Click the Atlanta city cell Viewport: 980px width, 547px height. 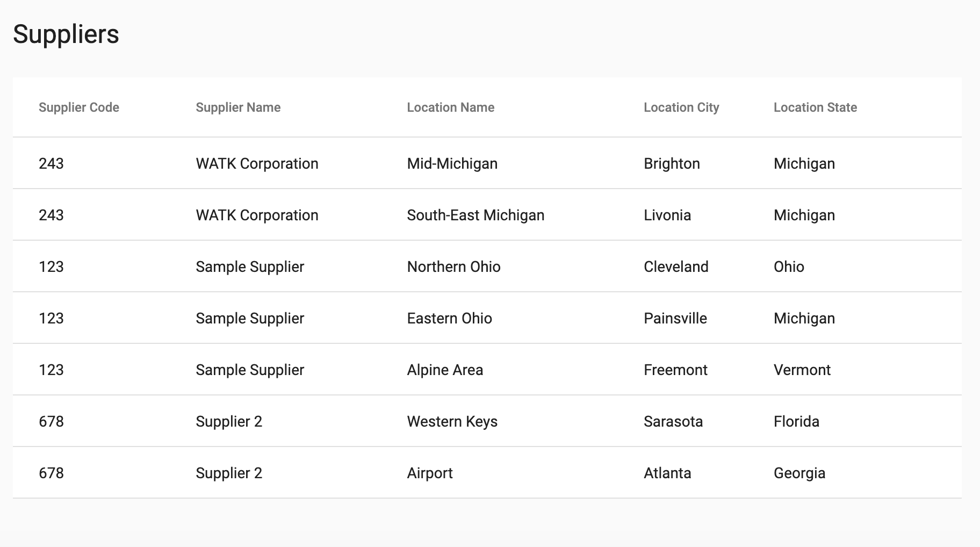pyautogui.click(x=668, y=473)
